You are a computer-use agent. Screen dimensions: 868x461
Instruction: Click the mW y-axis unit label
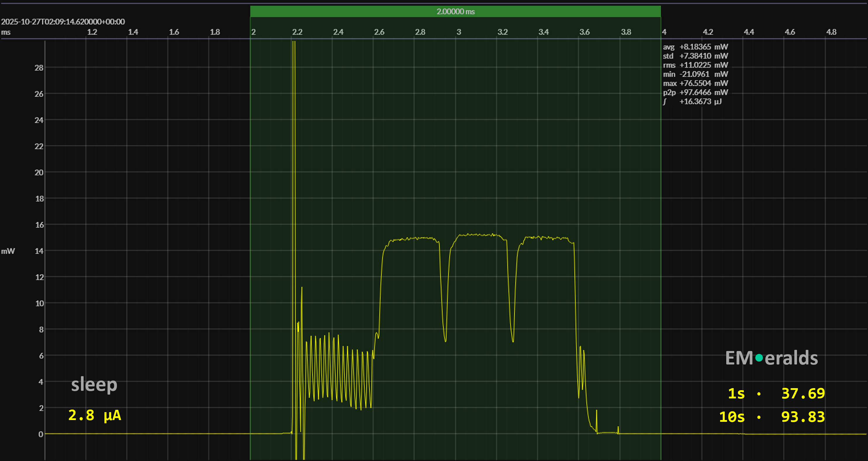(x=8, y=251)
